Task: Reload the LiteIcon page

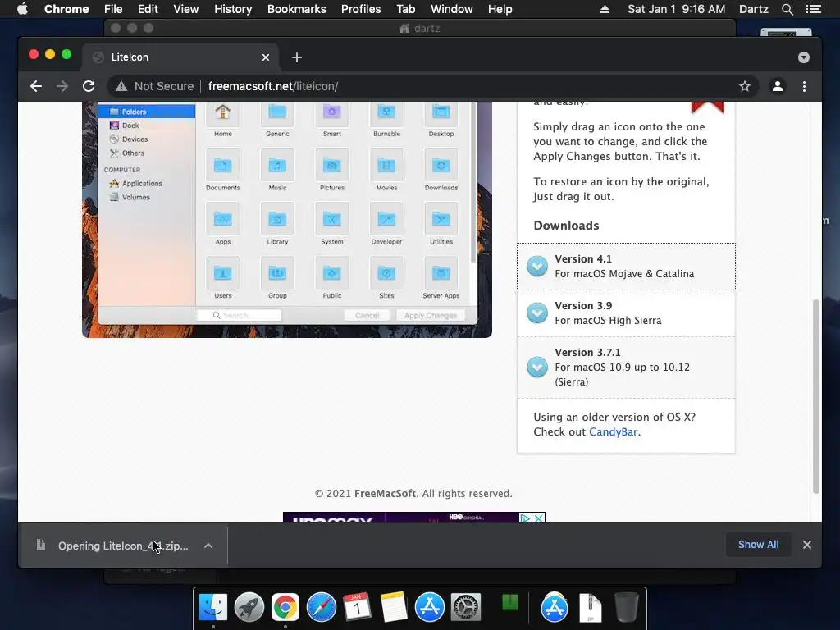Action: [x=89, y=86]
